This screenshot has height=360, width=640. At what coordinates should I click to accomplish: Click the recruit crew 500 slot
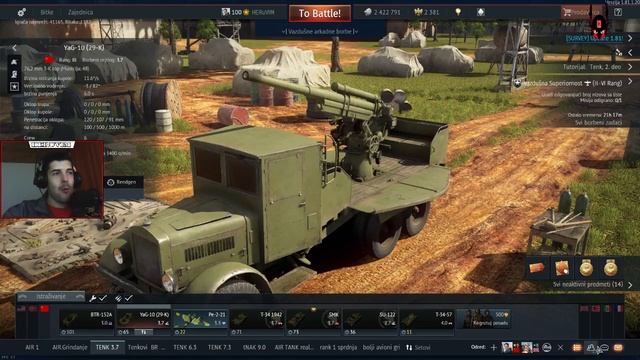484,319
